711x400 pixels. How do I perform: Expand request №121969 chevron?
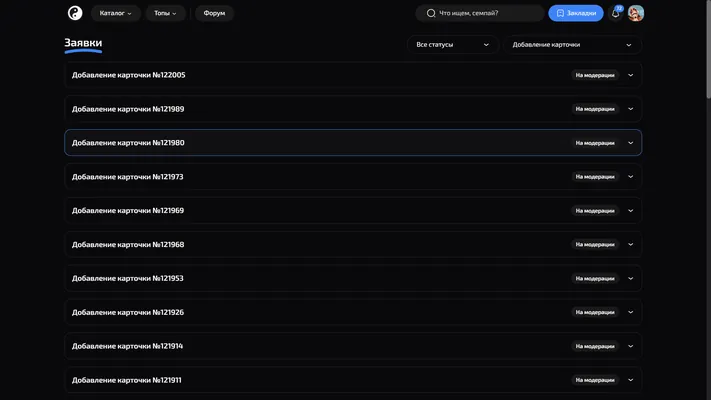point(630,210)
